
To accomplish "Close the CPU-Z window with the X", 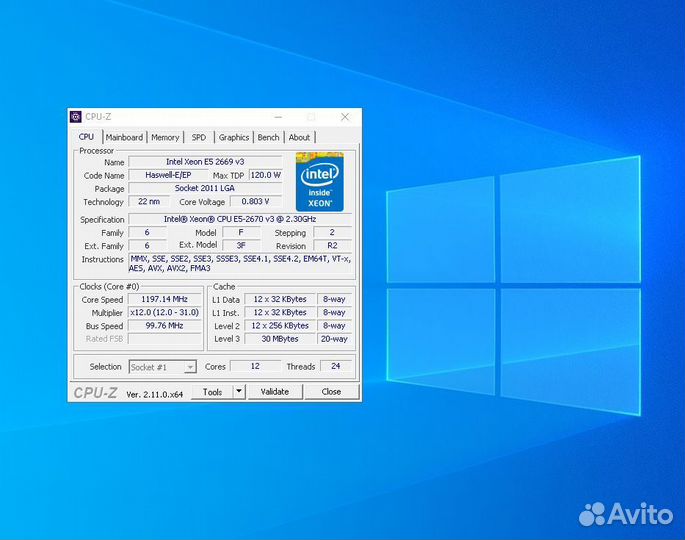I will pyautogui.click(x=345, y=117).
